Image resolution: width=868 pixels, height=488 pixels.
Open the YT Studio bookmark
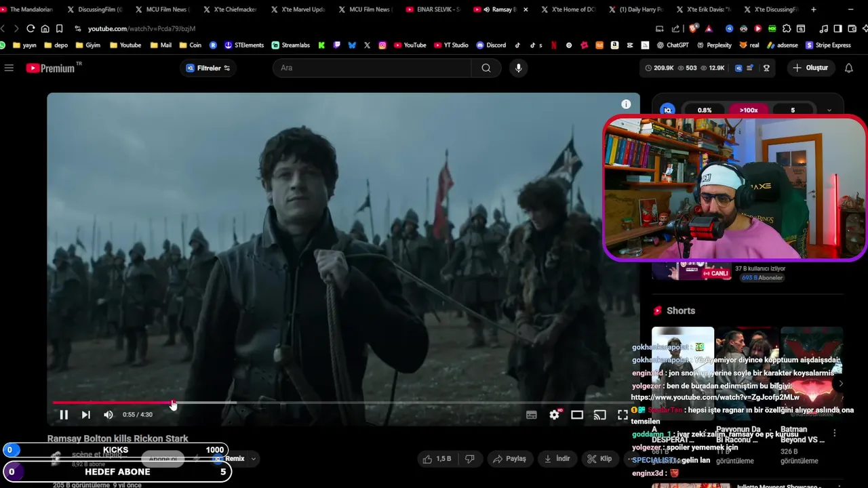click(450, 45)
